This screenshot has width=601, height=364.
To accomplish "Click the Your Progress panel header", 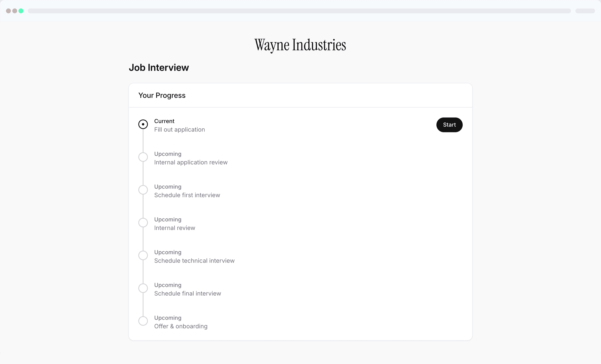I will (162, 95).
